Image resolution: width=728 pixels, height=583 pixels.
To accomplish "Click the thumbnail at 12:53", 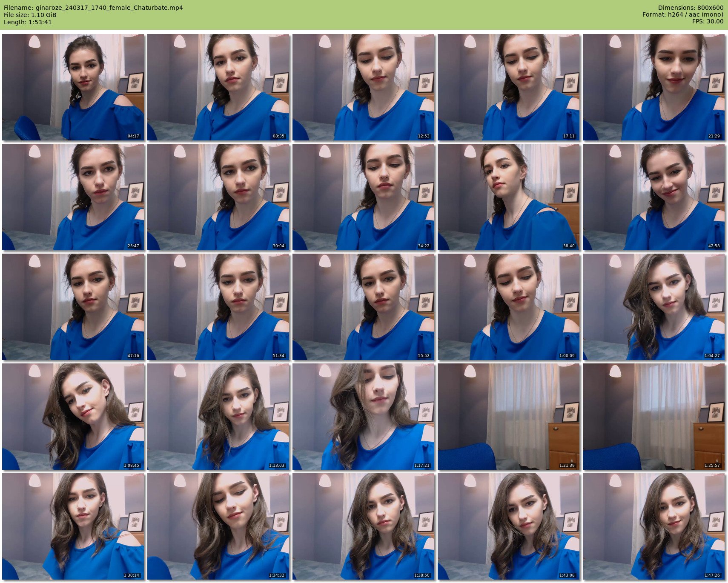I will click(x=364, y=87).
